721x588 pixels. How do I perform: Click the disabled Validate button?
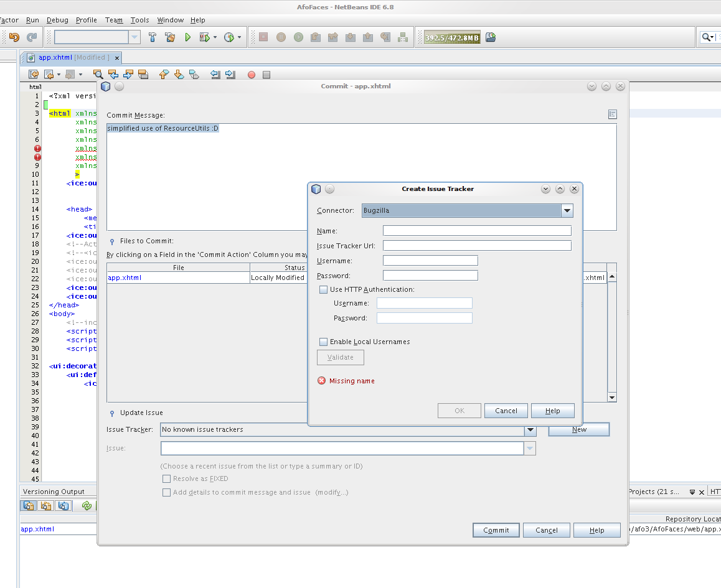tap(341, 357)
